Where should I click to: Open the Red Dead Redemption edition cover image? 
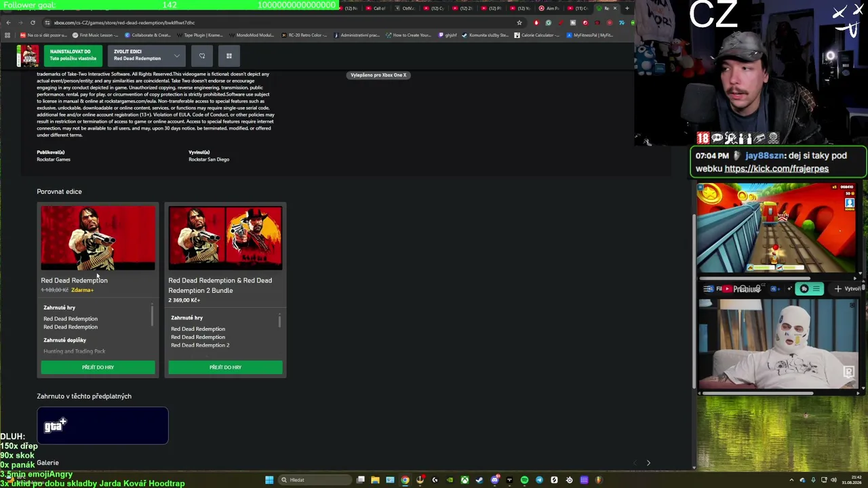pos(98,238)
